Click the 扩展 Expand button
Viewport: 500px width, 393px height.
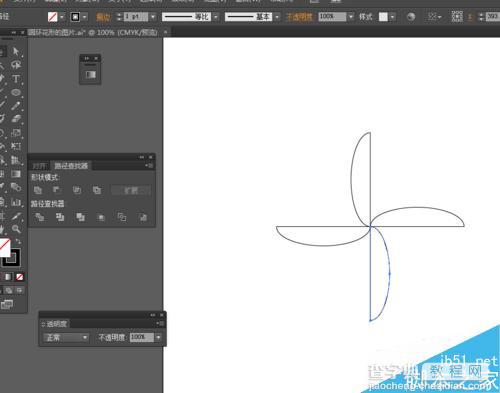pyautogui.click(x=131, y=190)
